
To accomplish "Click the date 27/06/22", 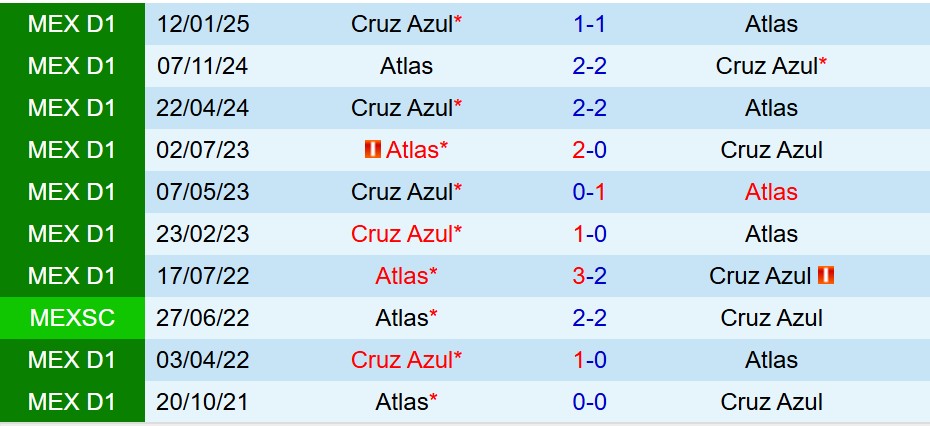I will pyautogui.click(x=203, y=318).
